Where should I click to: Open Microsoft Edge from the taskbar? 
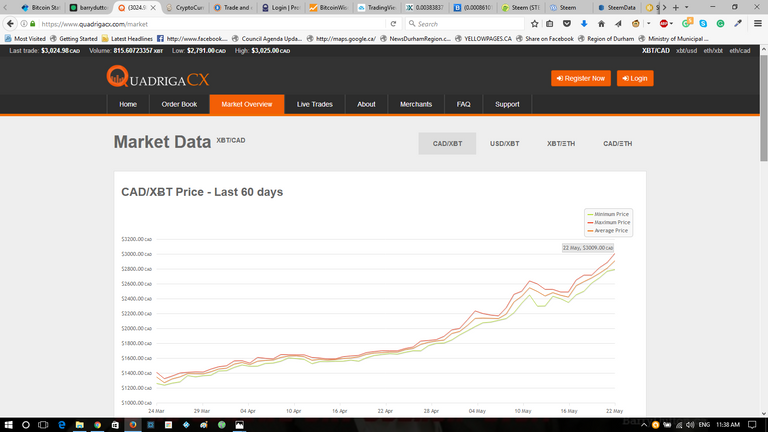(x=62, y=425)
